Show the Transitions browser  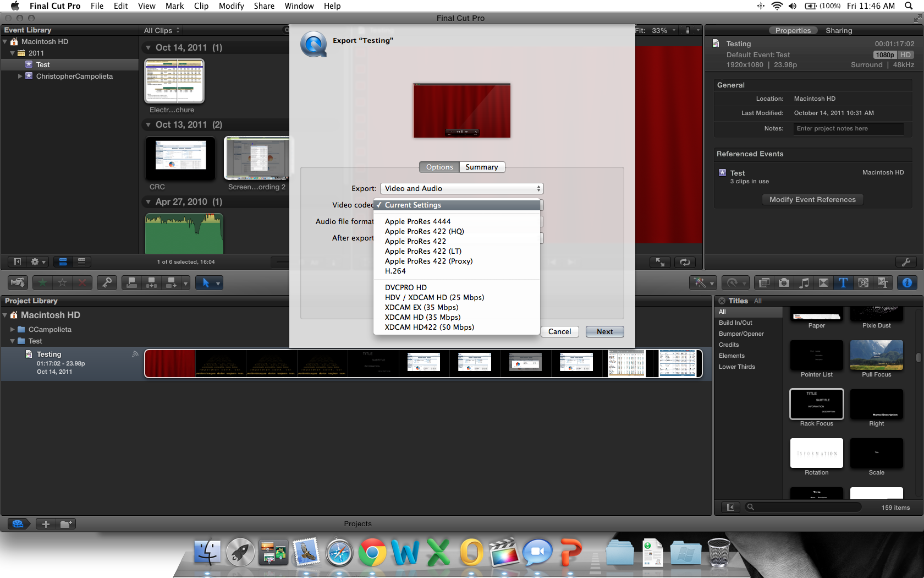823,283
